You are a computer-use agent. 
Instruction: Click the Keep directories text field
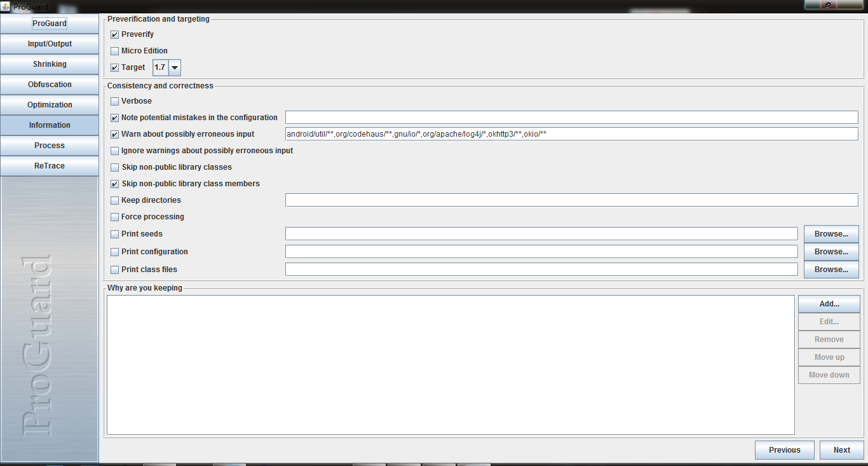pyautogui.click(x=572, y=200)
